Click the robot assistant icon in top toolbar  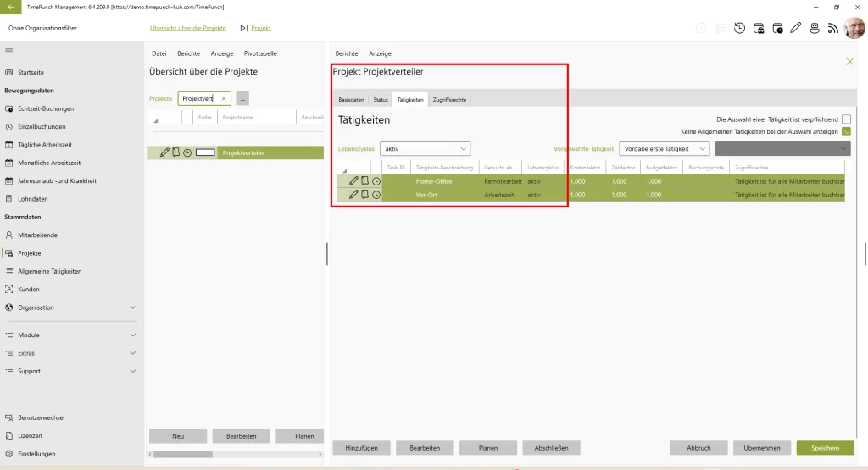click(815, 28)
